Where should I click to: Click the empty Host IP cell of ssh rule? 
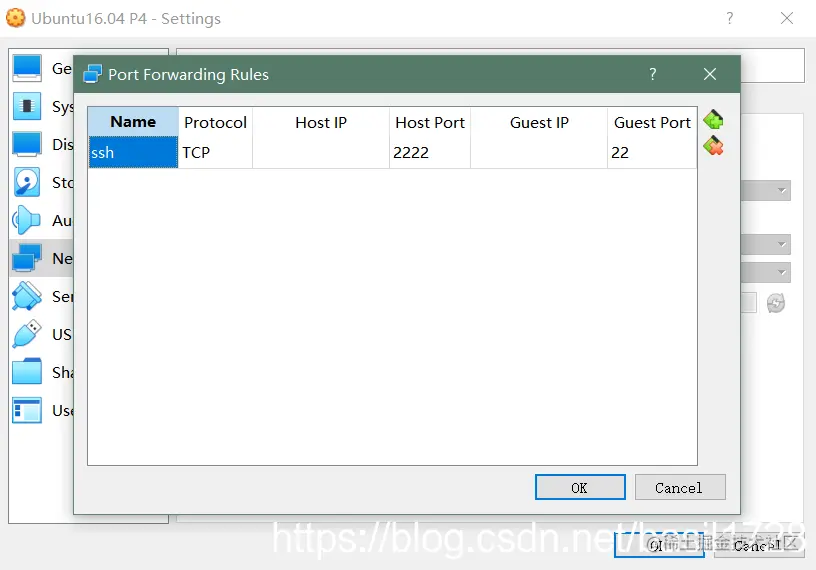point(321,153)
